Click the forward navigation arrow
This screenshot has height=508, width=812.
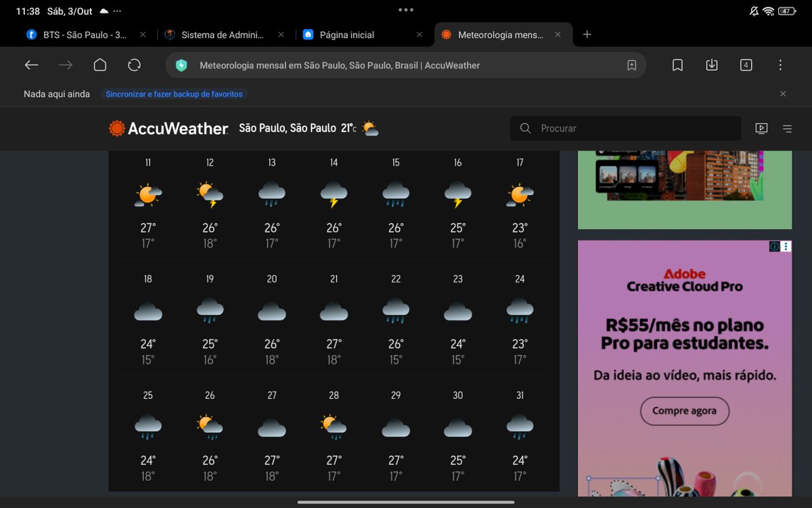66,65
